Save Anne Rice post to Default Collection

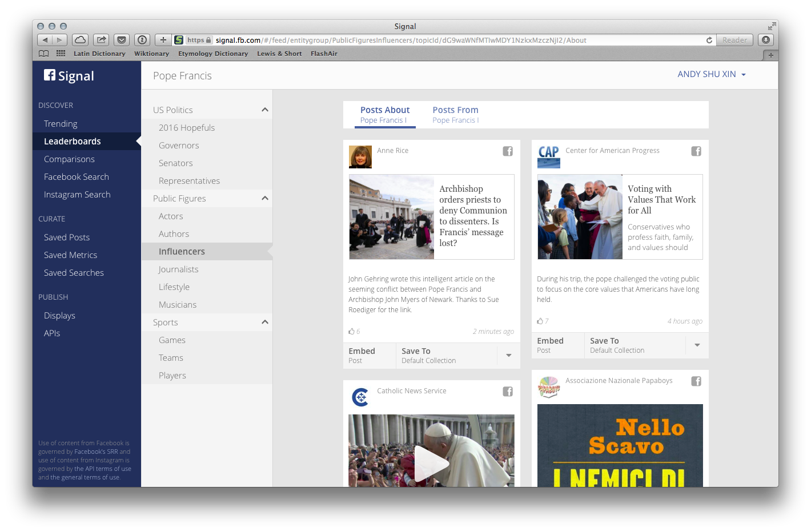[447, 356]
